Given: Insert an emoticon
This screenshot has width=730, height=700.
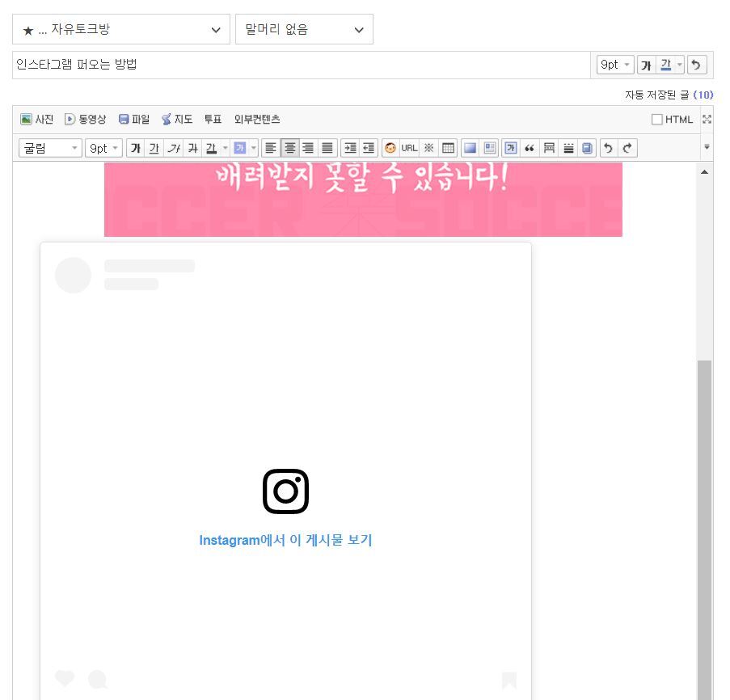Looking at the screenshot, I should [390, 149].
